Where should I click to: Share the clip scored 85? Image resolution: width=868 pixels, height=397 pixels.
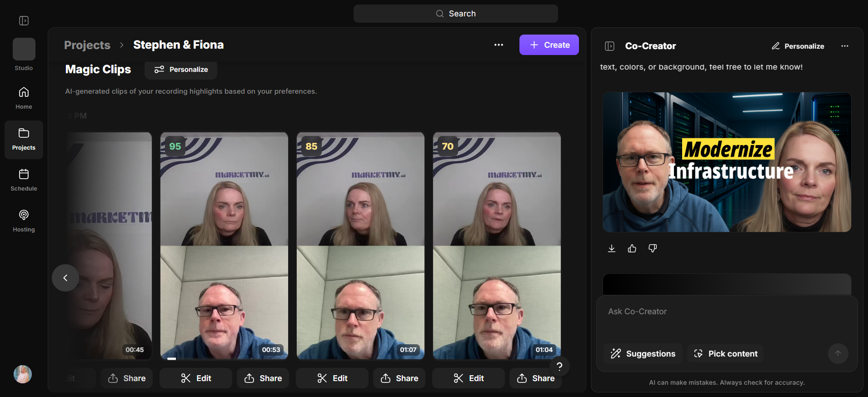(399, 378)
